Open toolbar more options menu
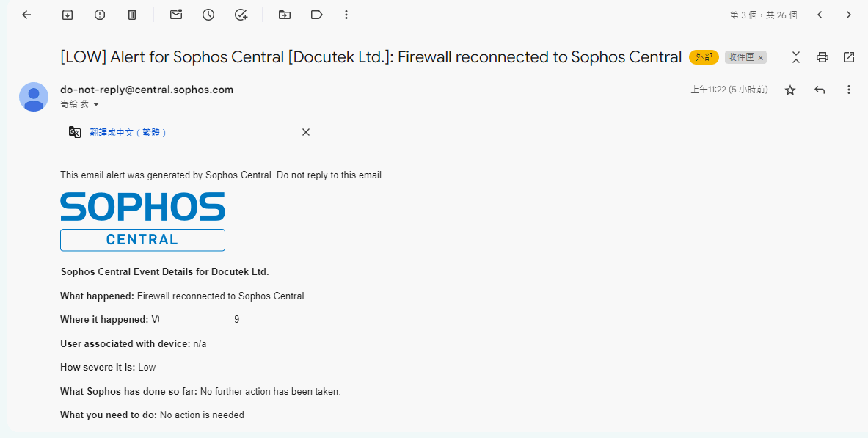 (346, 15)
